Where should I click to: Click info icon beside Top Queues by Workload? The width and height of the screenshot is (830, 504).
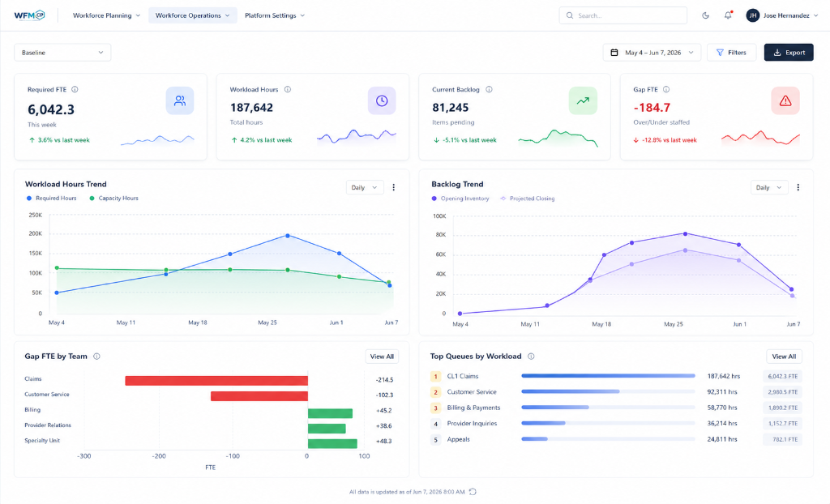click(x=531, y=357)
